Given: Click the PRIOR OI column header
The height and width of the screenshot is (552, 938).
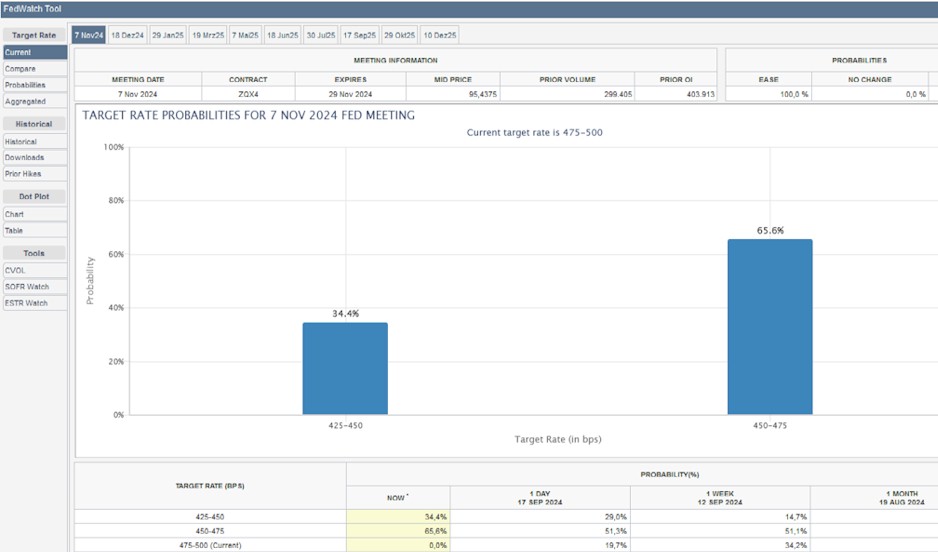Looking at the screenshot, I should pyautogui.click(x=676, y=80).
